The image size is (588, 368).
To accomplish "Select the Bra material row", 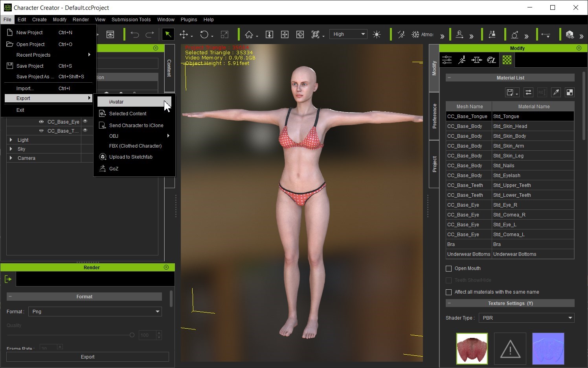I will 510,244.
